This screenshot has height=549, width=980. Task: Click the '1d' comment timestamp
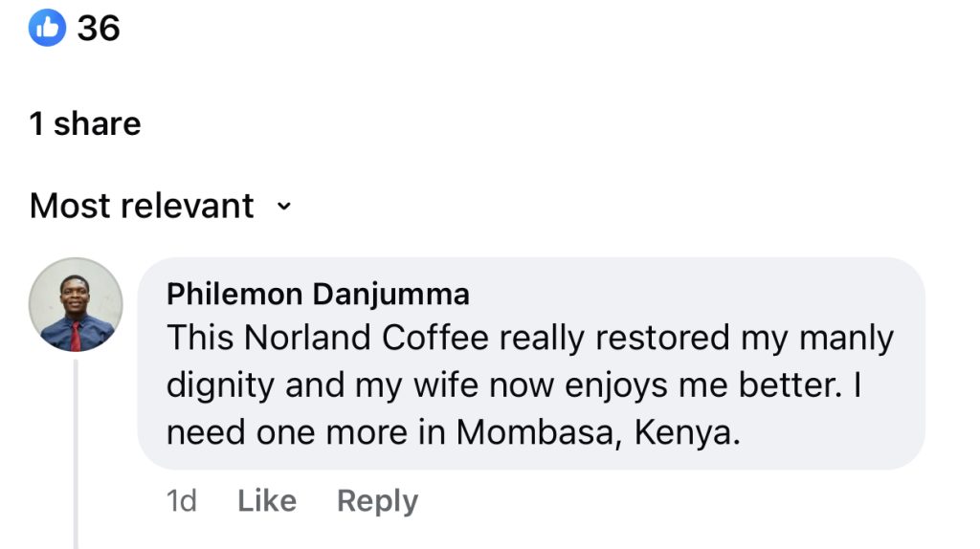tap(182, 500)
